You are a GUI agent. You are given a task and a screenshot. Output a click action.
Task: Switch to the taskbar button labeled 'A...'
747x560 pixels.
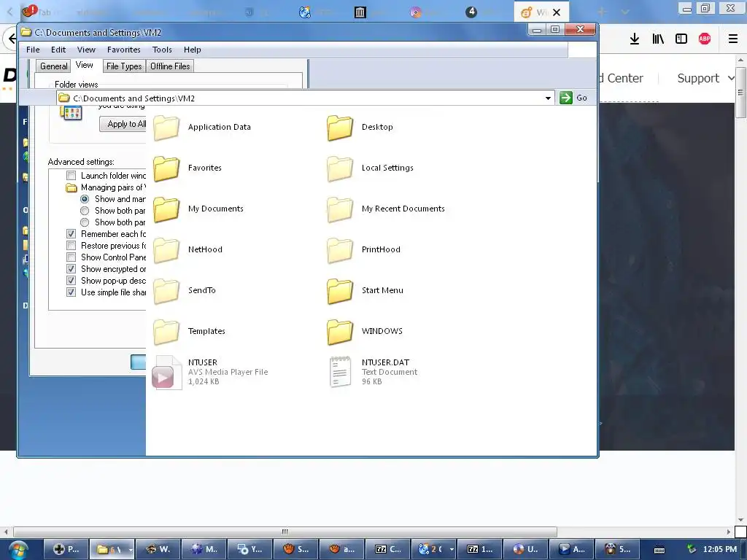coord(572,549)
